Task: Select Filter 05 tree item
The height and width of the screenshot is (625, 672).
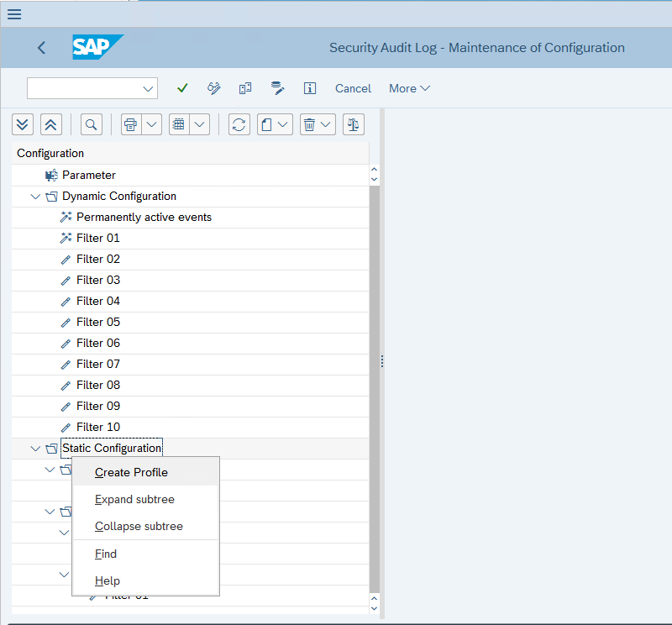Action: 98,322
